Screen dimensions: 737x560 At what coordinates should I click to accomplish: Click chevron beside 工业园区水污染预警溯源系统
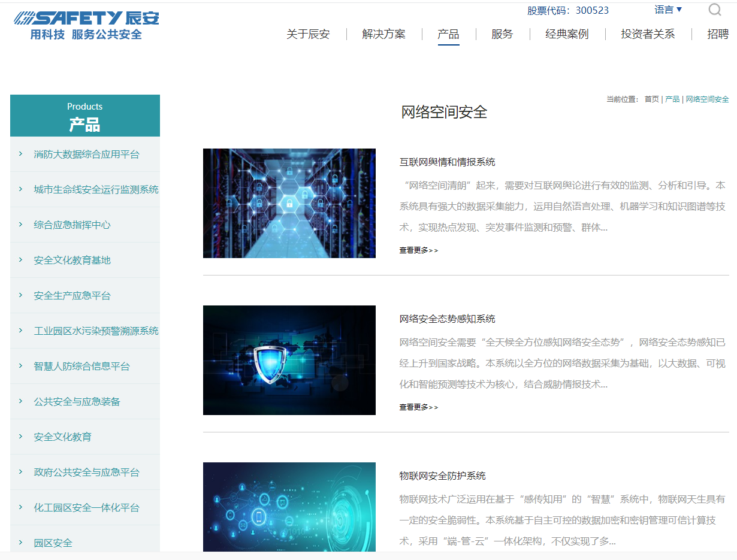click(21, 331)
